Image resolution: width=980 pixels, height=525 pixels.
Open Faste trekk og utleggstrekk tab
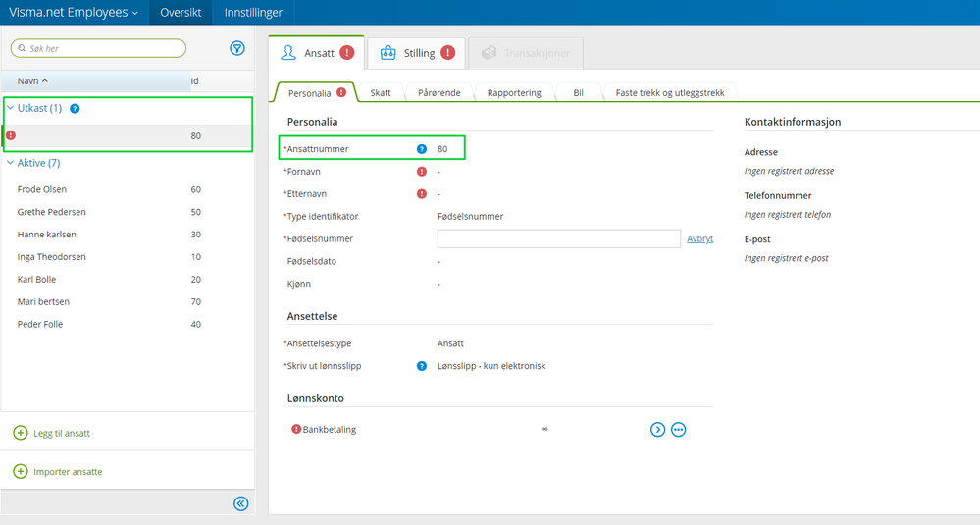click(670, 92)
